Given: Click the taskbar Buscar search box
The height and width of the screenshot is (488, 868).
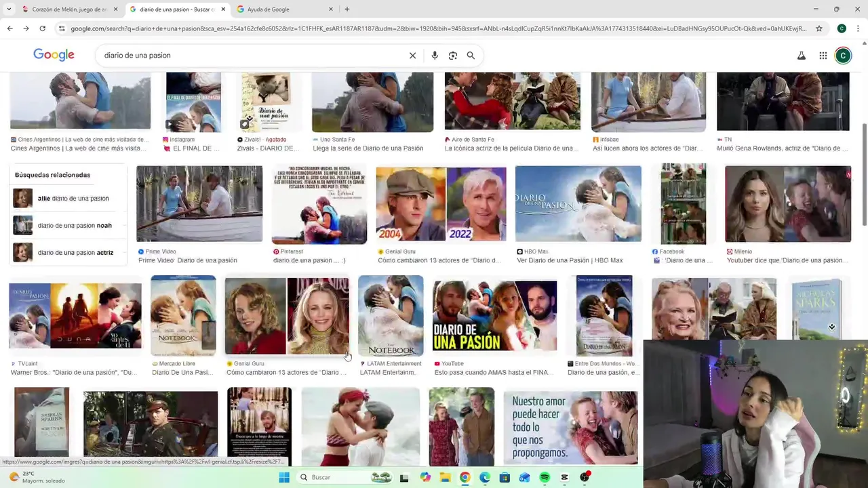Looking at the screenshot, I should click(x=344, y=477).
